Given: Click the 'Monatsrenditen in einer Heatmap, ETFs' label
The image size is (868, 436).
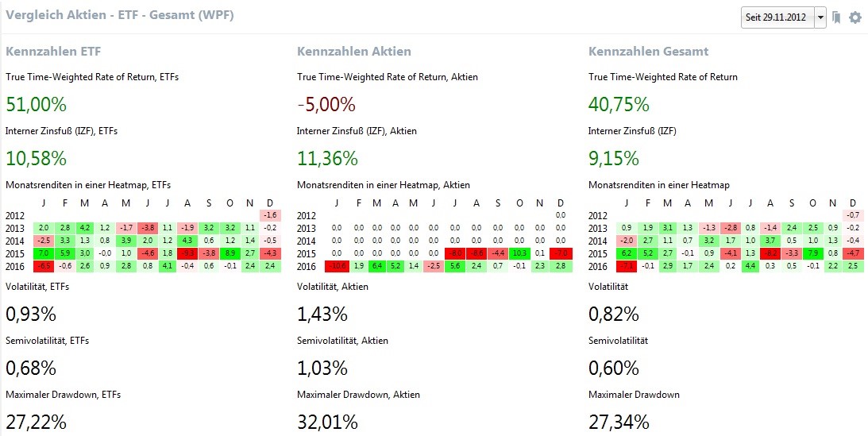Looking at the screenshot, I should (x=88, y=185).
